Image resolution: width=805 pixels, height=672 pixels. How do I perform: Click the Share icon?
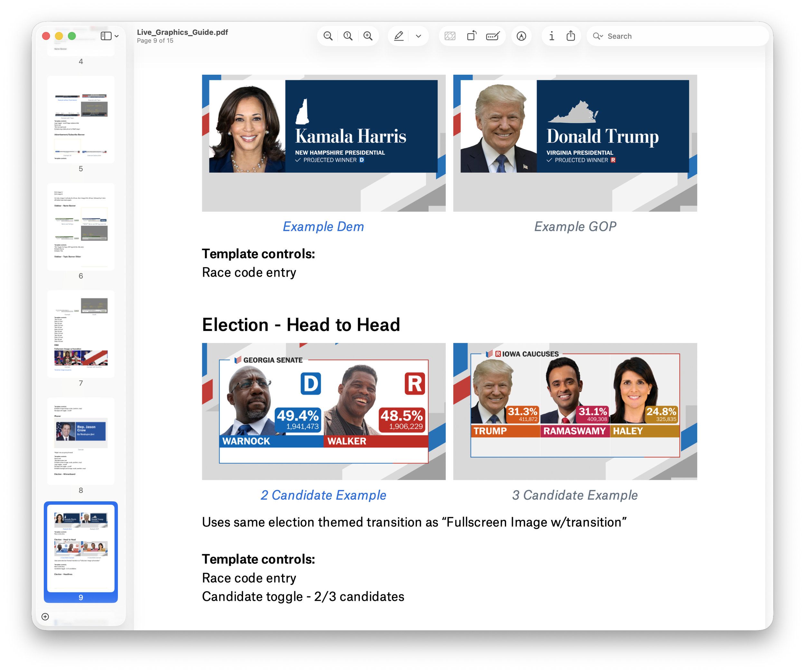(571, 36)
